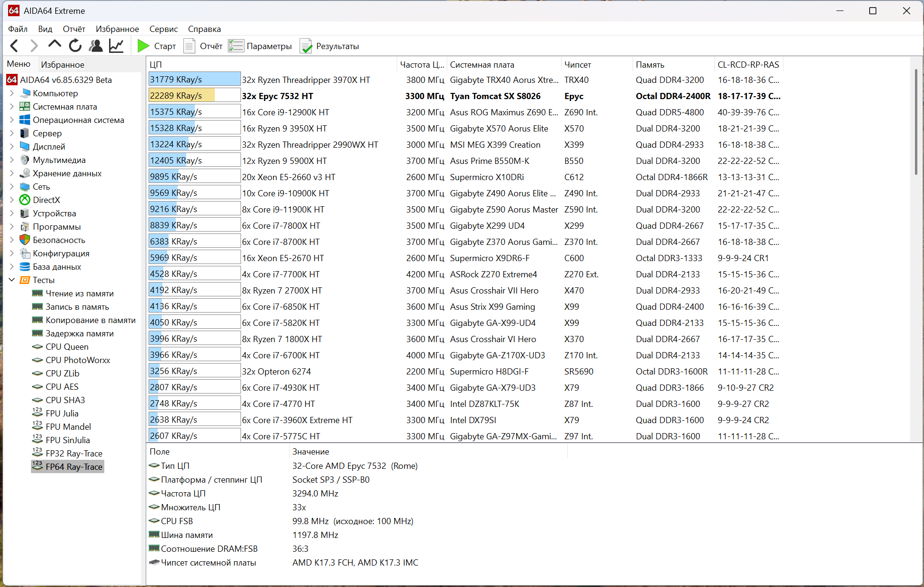Go back with the left arrow icon
The height and width of the screenshot is (587, 924).
(14, 46)
